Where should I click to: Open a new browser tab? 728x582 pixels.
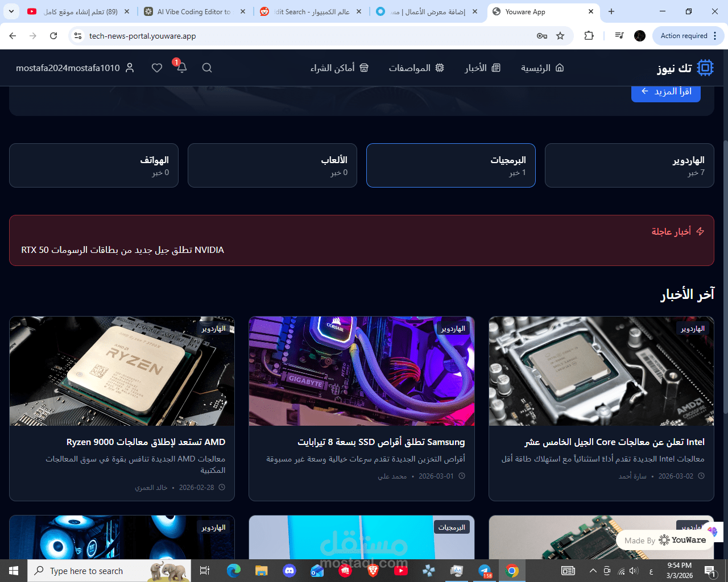[611, 11]
